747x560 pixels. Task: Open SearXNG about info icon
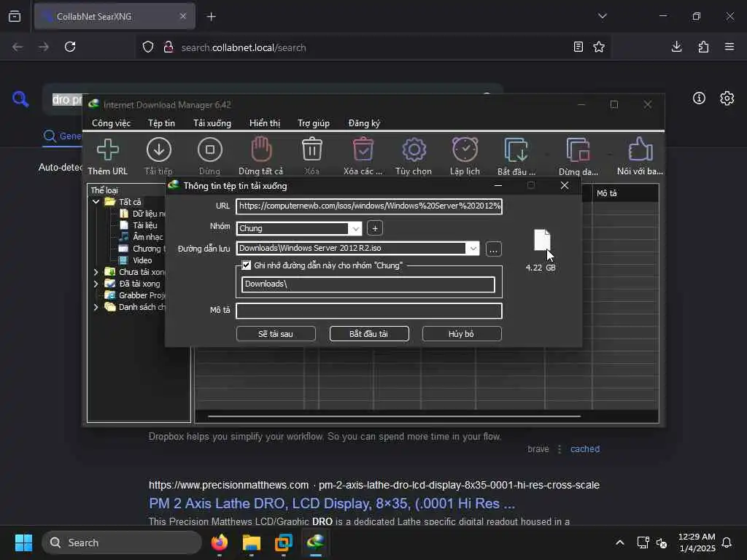point(699,98)
